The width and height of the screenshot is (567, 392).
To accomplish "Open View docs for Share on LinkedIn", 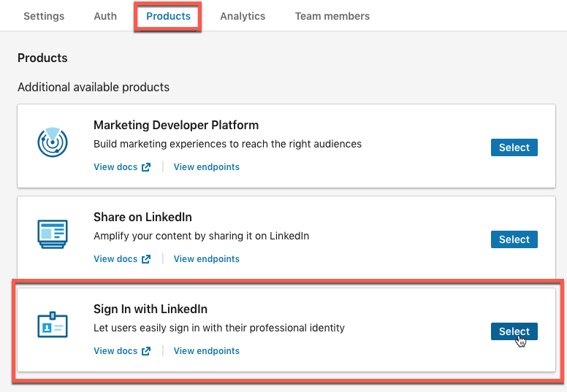I will pyautogui.click(x=122, y=259).
